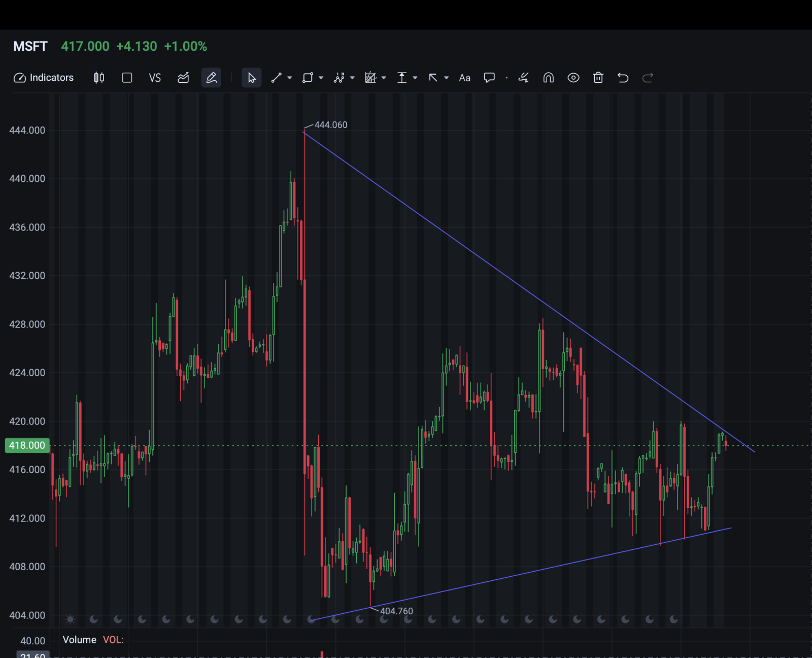This screenshot has height=658, width=812.
Task: Expand the shape tools dropdown arrow
Action: point(321,78)
